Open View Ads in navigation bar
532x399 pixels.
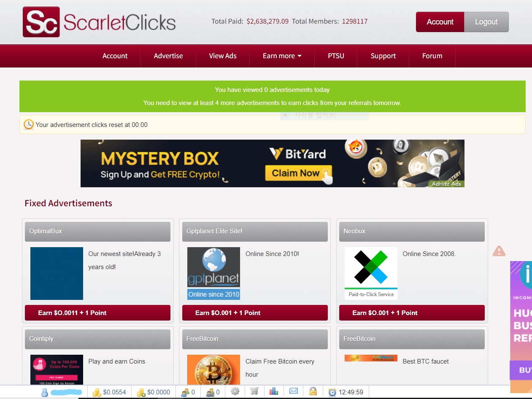click(x=223, y=56)
